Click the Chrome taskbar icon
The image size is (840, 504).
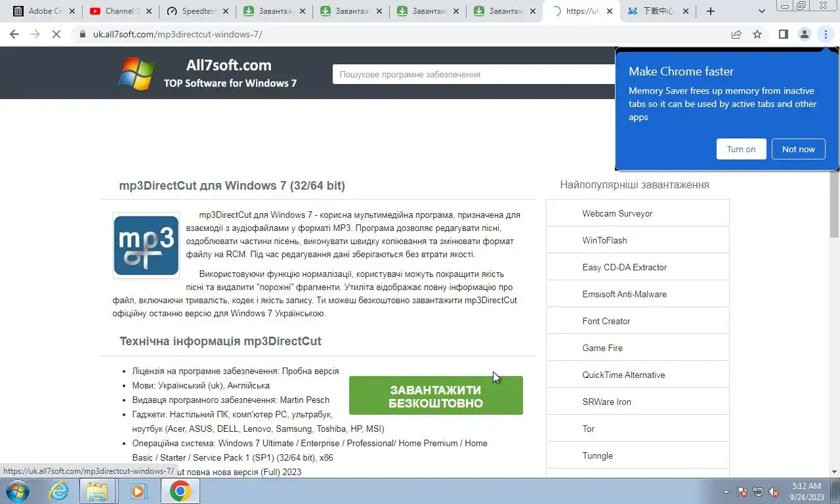[x=180, y=491]
